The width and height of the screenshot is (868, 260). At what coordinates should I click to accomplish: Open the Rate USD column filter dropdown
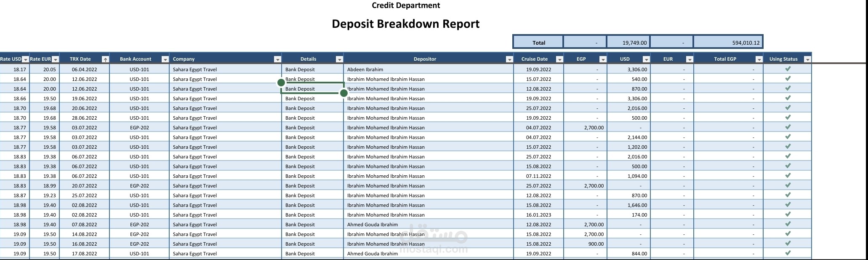pyautogui.click(x=25, y=59)
